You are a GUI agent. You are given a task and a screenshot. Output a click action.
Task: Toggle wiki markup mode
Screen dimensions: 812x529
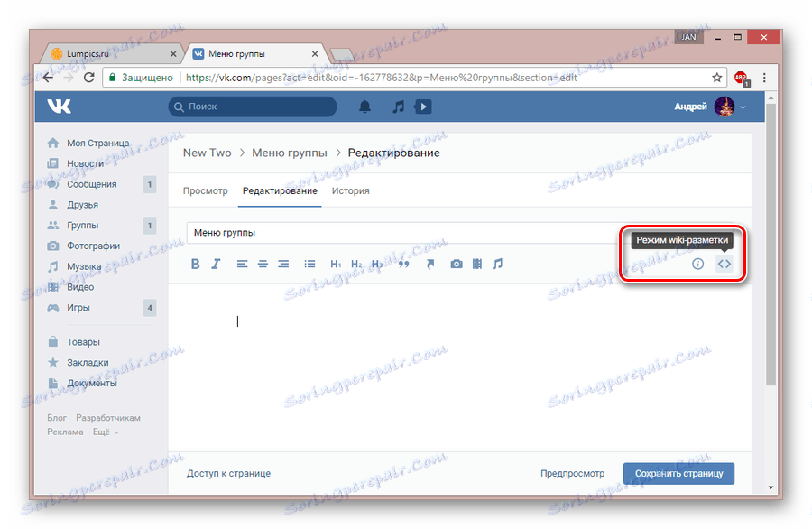[724, 264]
